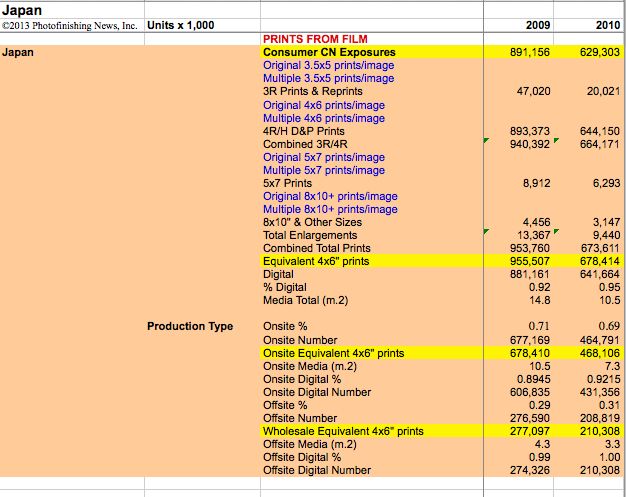
Task: Select 'Original 3.5x5 prints/image' row label
Action: click(329, 65)
